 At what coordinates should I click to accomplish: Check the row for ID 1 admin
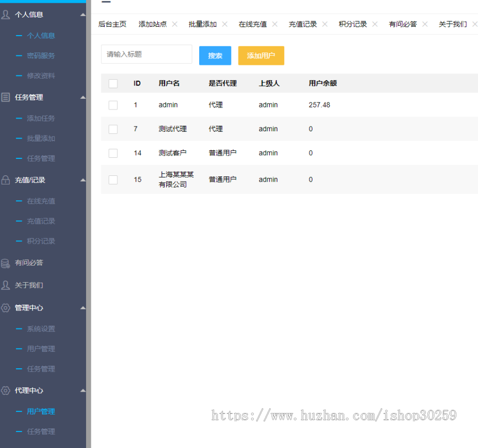pos(113,105)
